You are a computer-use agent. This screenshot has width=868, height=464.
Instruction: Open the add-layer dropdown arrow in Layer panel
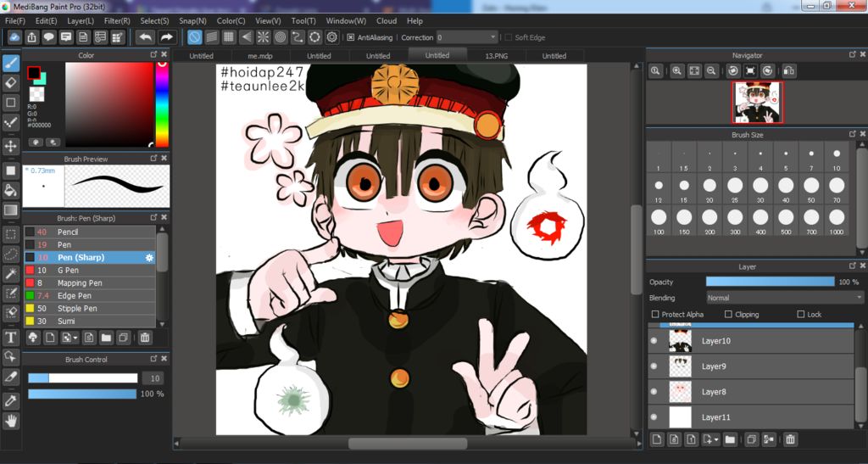717,439
